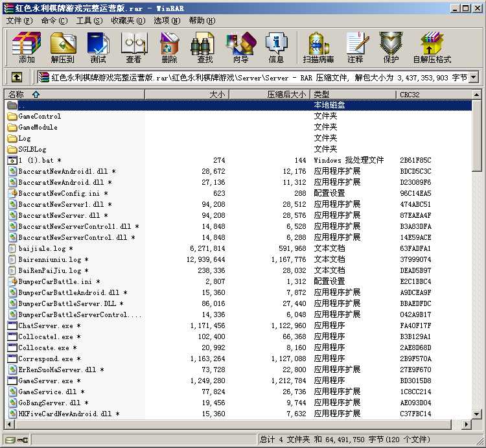Viewport: 486px width, 448px height.
Task: Select the file HKFiveCardNewAndroid.dll
Action: coord(69,414)
